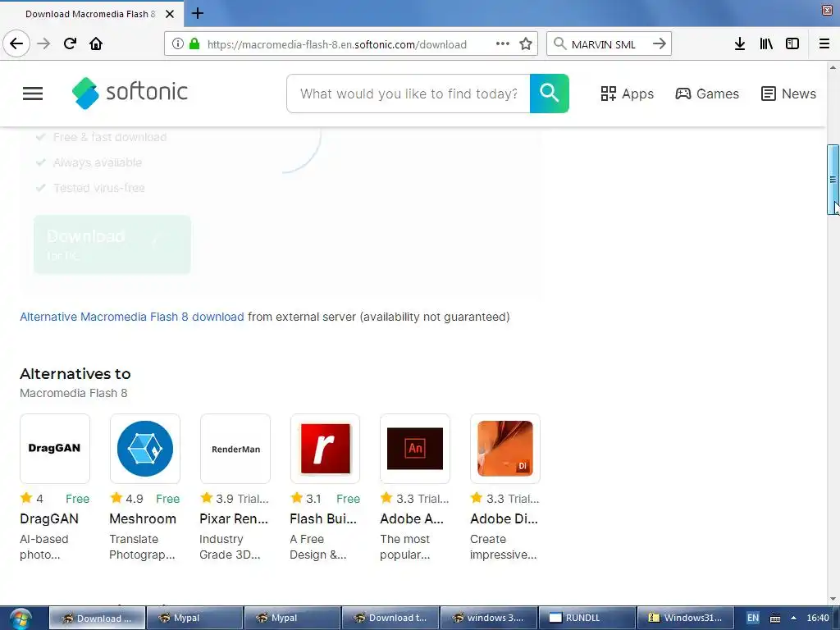
Task: Switch to the first Mypal taskbar window
Action: [x=194, y=618]
